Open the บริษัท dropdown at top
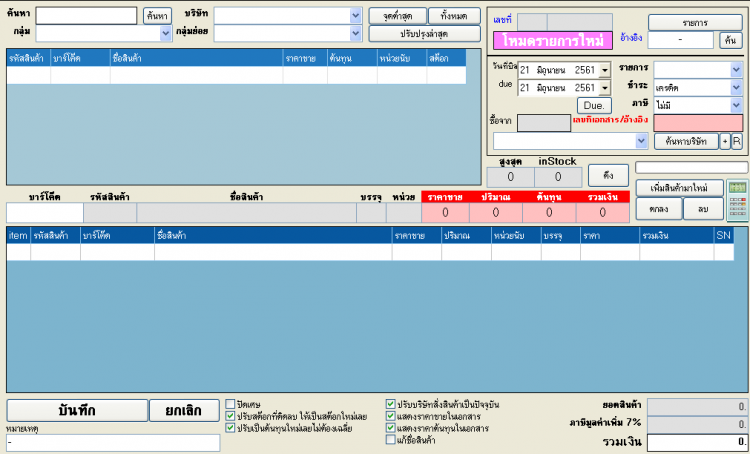The width and height of the screenshot is (750, 454). coord(355,15)
